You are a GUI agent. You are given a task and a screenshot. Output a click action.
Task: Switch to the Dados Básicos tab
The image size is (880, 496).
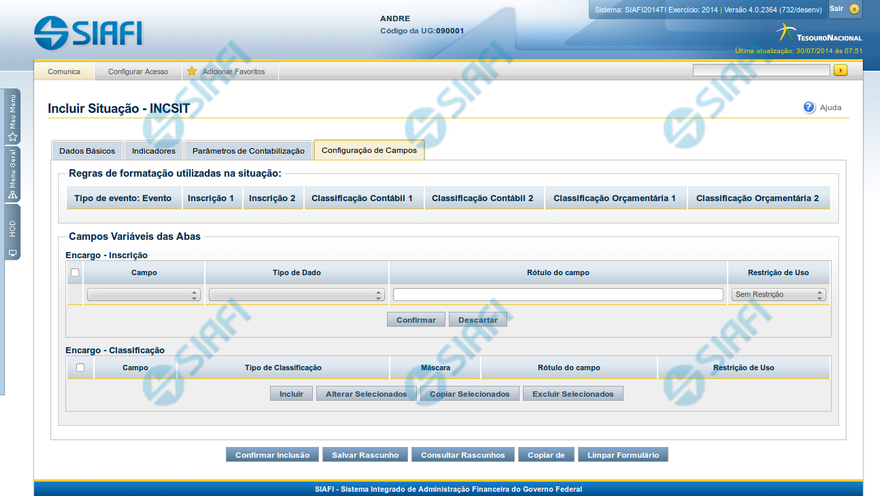(87, 151)
